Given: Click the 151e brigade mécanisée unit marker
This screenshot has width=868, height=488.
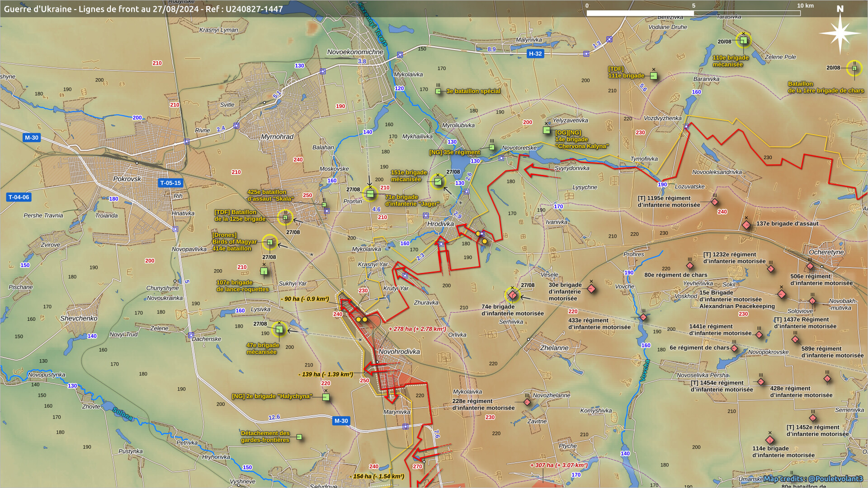Looking at the screenshot, I should coord(438,182).
